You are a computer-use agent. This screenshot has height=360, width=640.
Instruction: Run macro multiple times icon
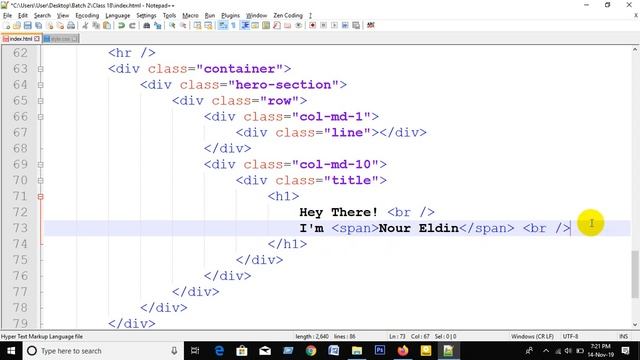[x=345, y=25]
